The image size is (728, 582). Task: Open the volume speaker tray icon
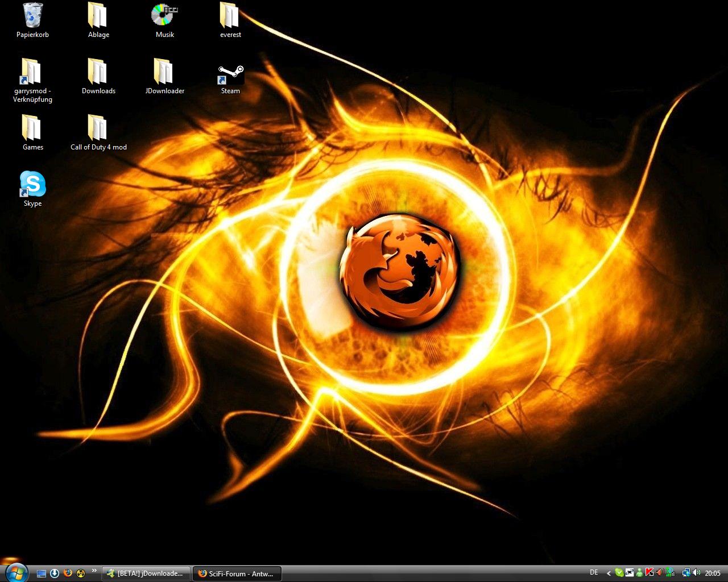pos(696,573)
